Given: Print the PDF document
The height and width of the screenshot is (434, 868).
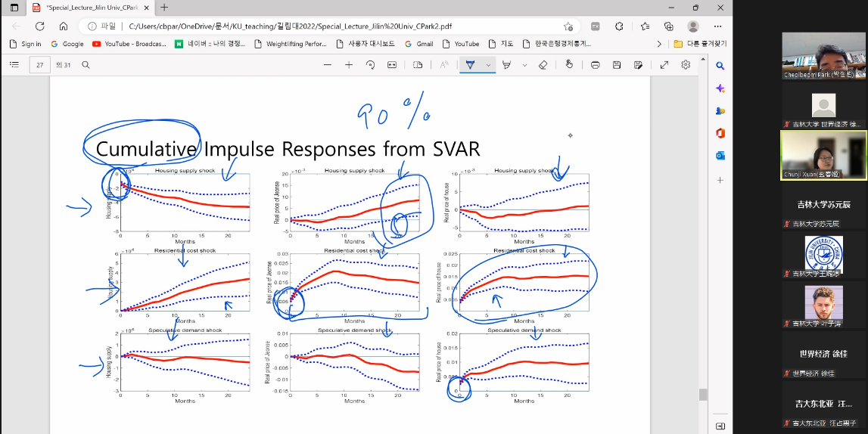Looking at the screenshot, I should pos(596,65).
